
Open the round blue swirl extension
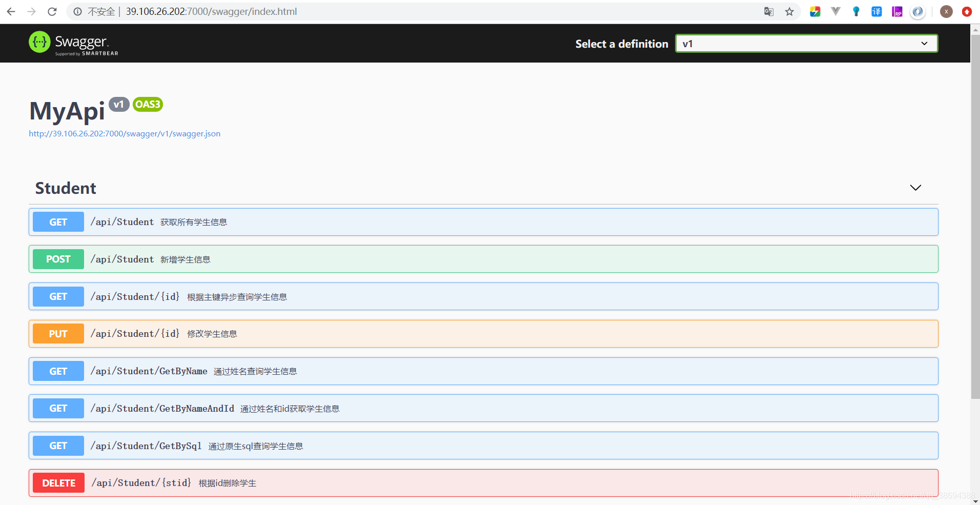[x=917, y=11]
